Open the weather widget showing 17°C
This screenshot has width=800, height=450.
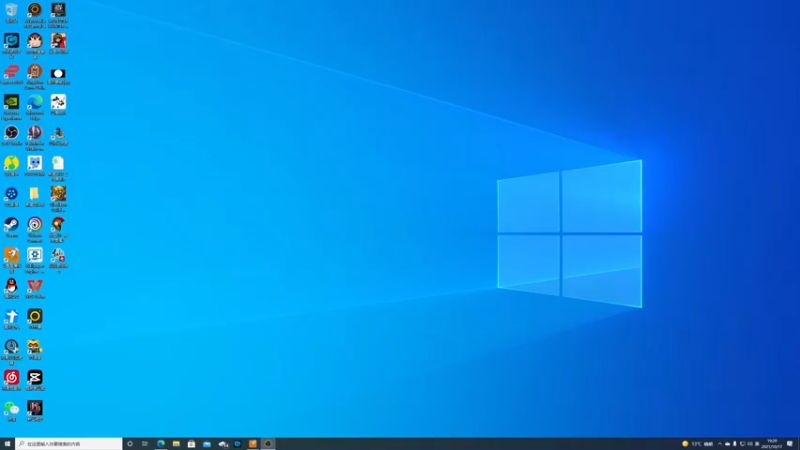point(697,444)
